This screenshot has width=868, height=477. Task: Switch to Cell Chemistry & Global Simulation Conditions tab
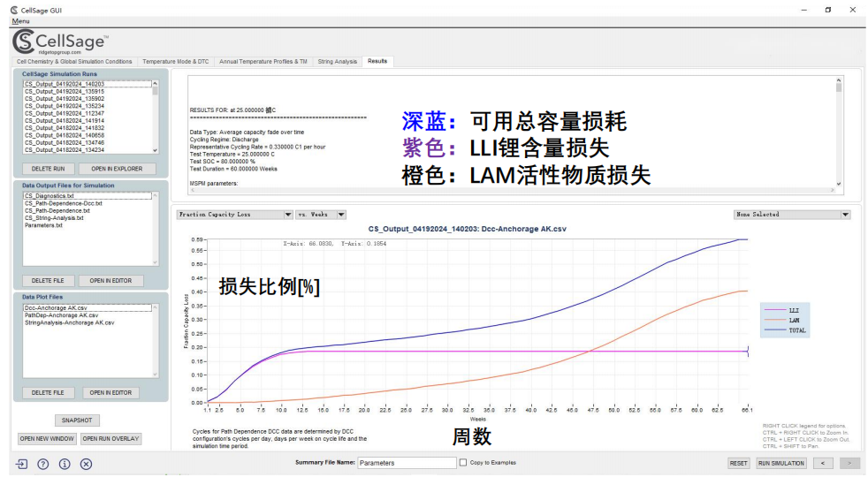(x=74, y=62)
